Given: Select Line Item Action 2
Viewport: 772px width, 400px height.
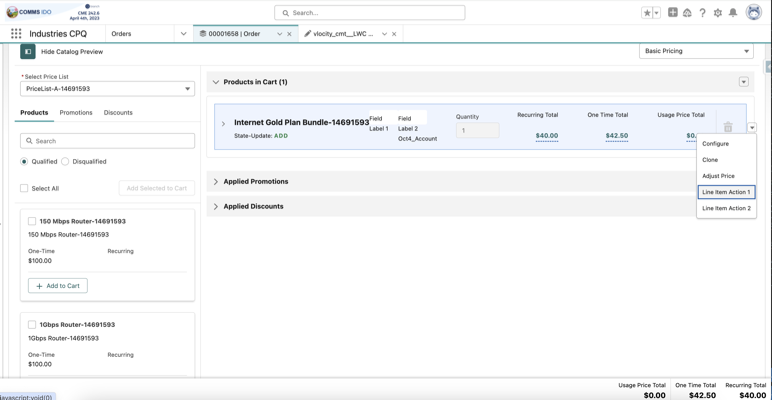Looking at the screenshot, I should click(726, 208).
